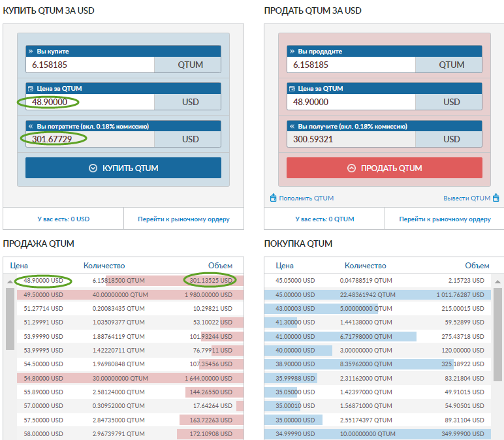Click the circled arrow icon on Купить QTUM

[93, 168]
